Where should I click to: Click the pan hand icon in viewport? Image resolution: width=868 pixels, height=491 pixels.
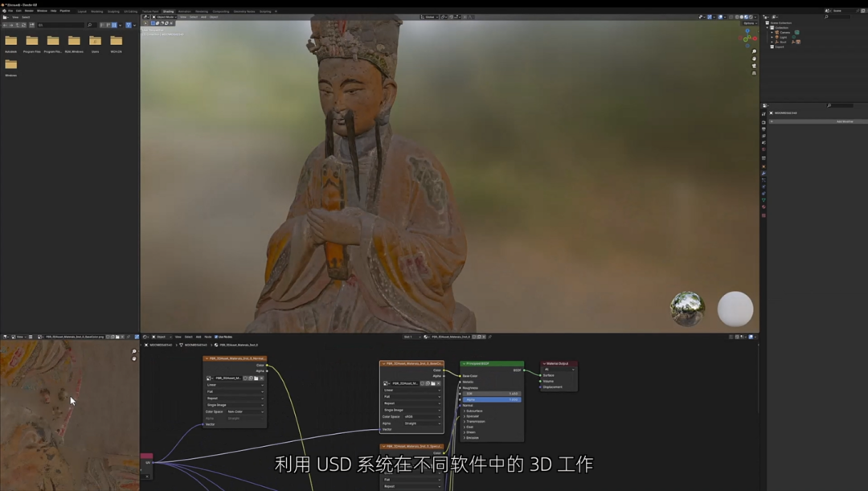754,59
